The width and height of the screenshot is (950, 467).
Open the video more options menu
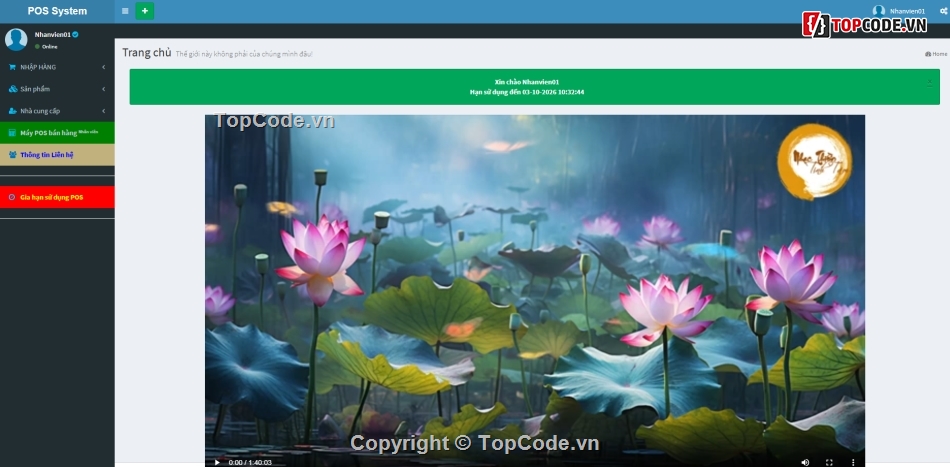[x=853, y=462]
